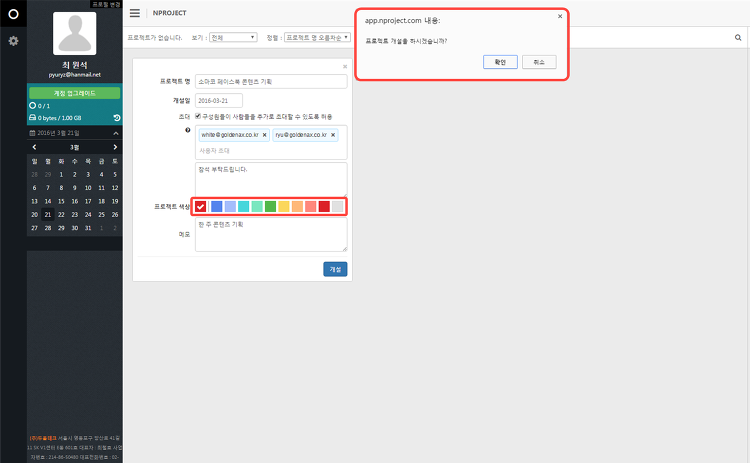Click the search magnifier icon

click(x=738, y=37)
